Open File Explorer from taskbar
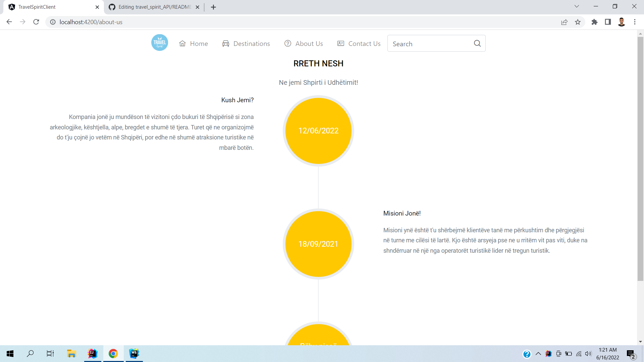 71,354
